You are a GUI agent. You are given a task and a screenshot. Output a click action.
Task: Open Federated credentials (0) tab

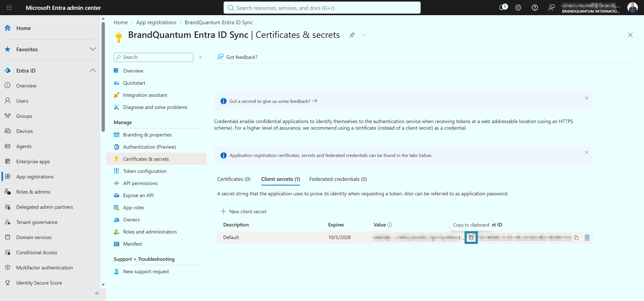click(x=338, y=179)
